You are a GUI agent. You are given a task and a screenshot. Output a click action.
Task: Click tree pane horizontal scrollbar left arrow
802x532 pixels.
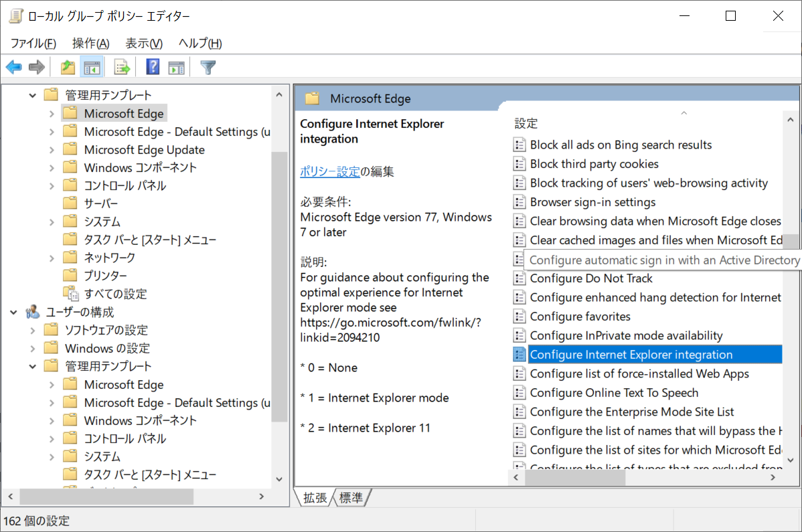pos(10,497)
